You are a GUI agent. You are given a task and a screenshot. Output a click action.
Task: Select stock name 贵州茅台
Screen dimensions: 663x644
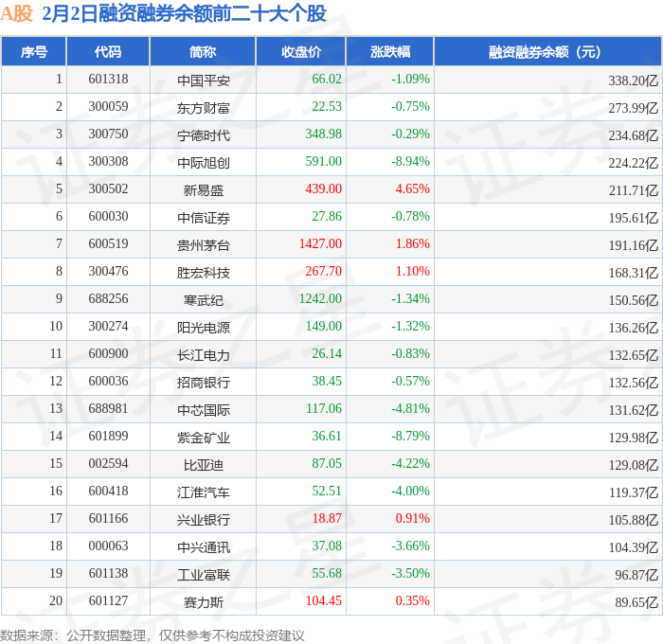pos(204,245)
